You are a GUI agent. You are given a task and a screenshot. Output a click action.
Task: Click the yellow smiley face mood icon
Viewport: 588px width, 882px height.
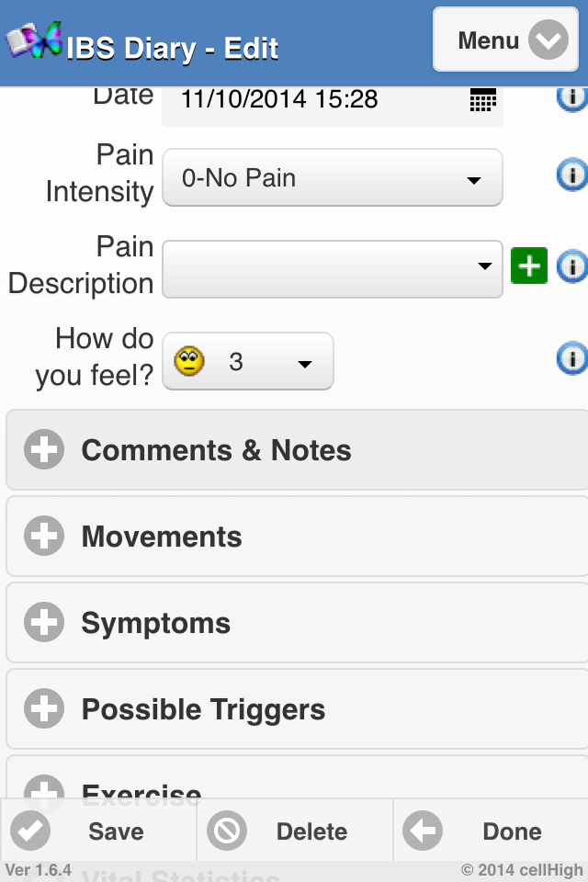tap(189, 362)
